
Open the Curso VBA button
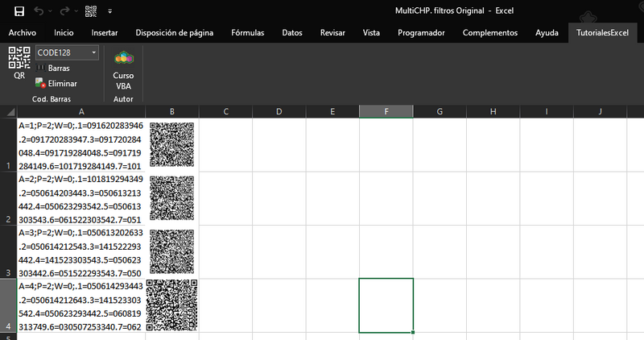pyautogui.click(x=123, y=70)
